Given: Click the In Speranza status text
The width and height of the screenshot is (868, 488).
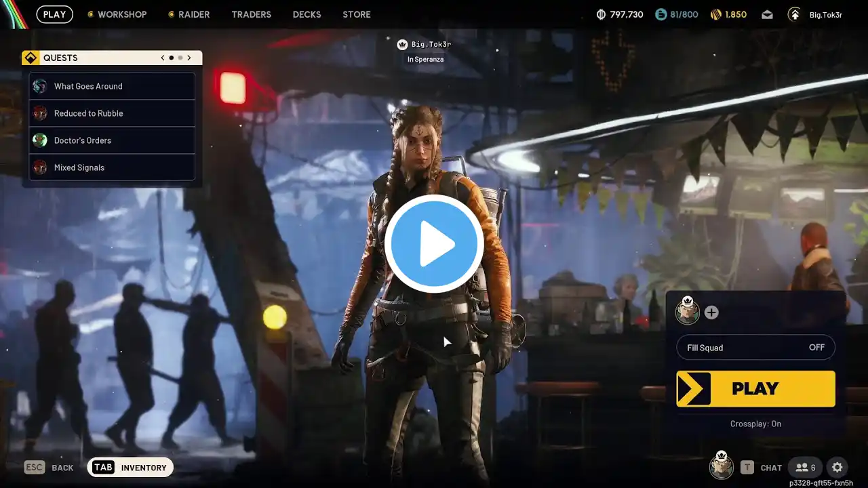Looking at the screenshot, I should pos(425,60).
